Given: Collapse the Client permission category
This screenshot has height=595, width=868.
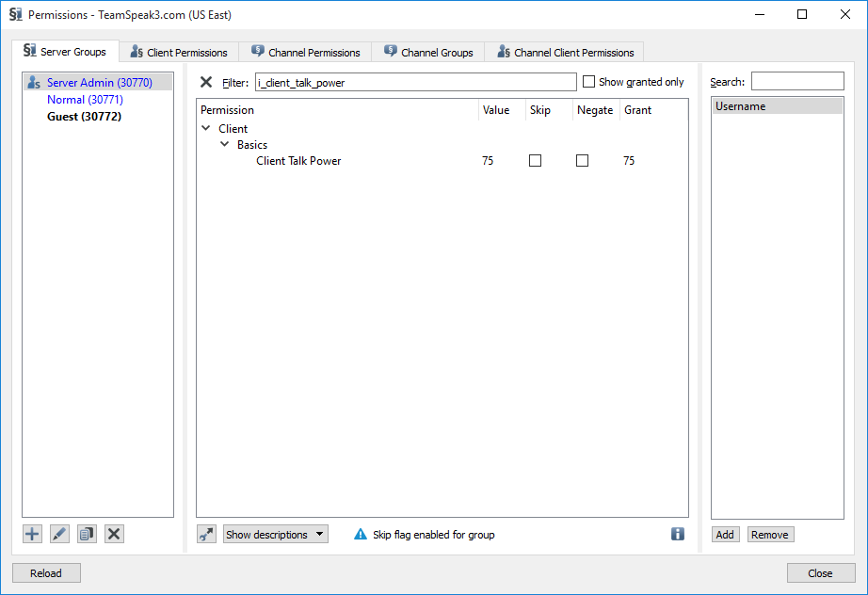Looking at the screenshot, I should click(206, 128).
